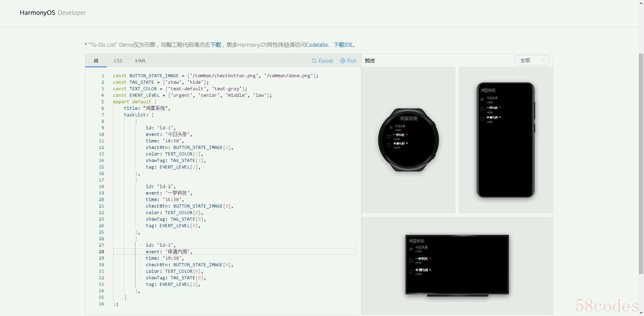
Task: Open the 全部 device dropdown
Action: [x=532, y=60]
